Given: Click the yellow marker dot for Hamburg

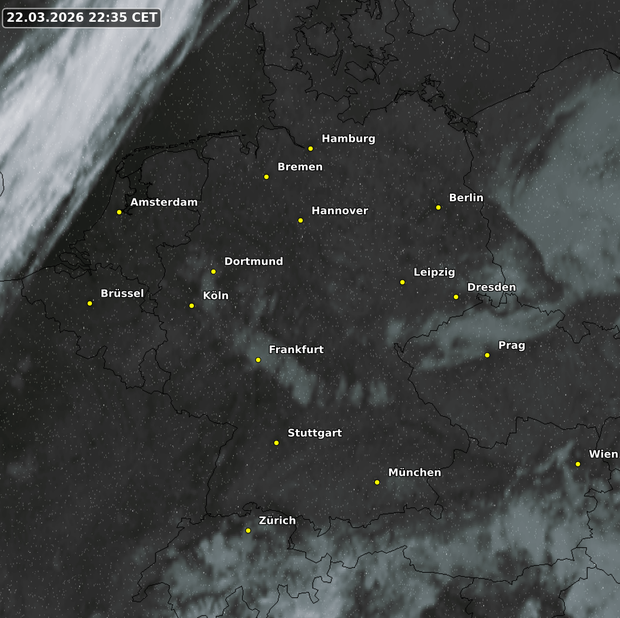Looking at the screenshot, I should pos(311,149).
